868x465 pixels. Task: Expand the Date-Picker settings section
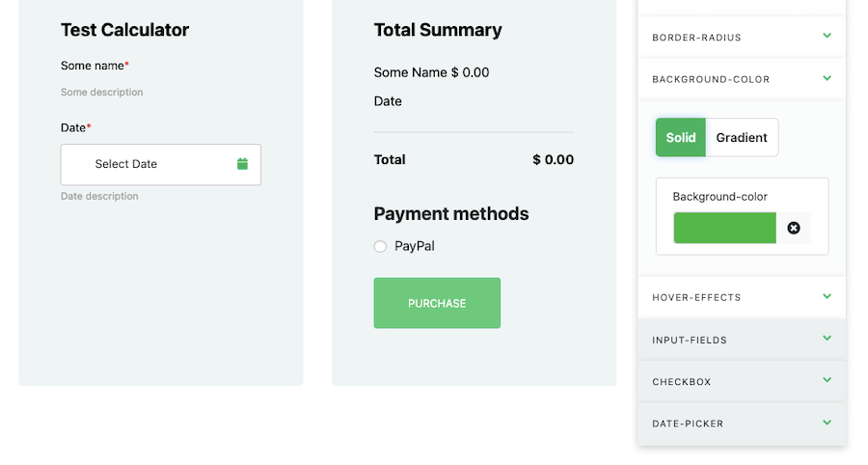coord(742,424)
